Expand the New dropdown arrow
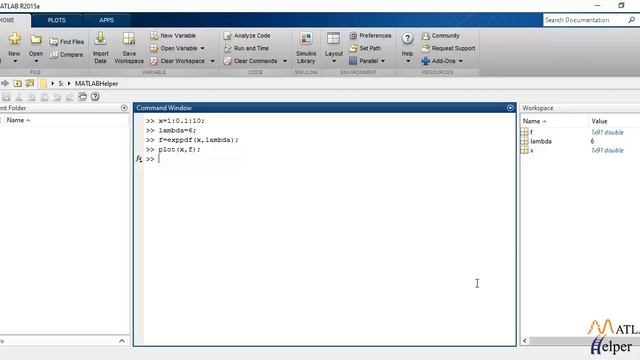Image resolution: width=640 pixels, height=360 pixels. point(15,61)
